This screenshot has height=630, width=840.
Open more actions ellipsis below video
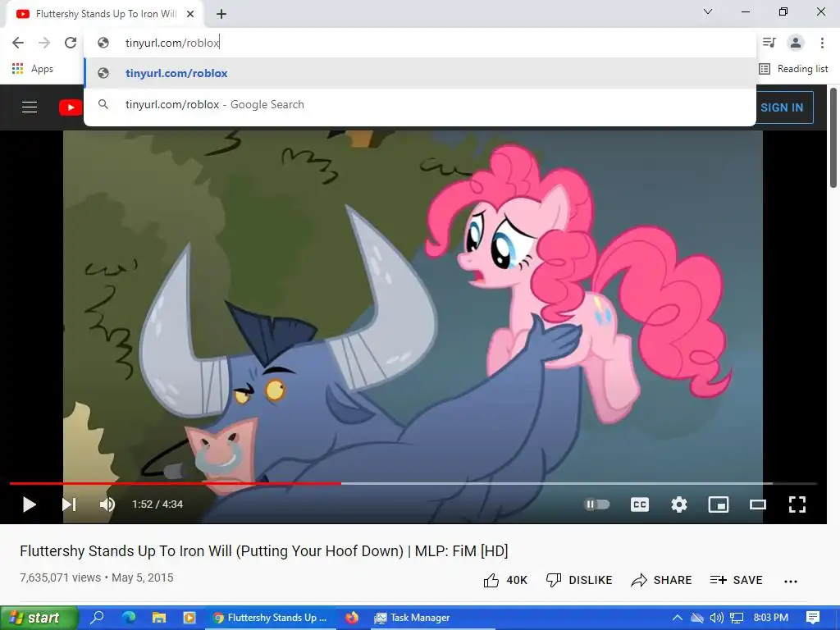point(791,581)
